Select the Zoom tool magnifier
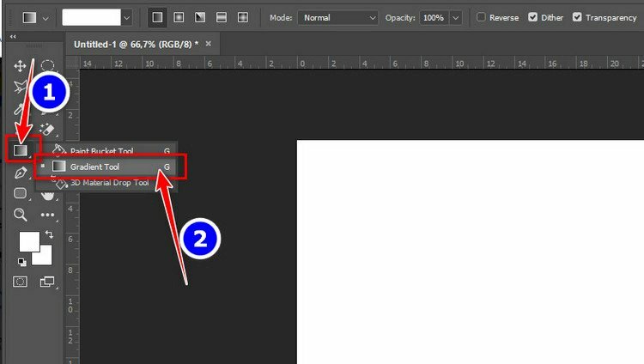644x364 pixels. [21, 215]
